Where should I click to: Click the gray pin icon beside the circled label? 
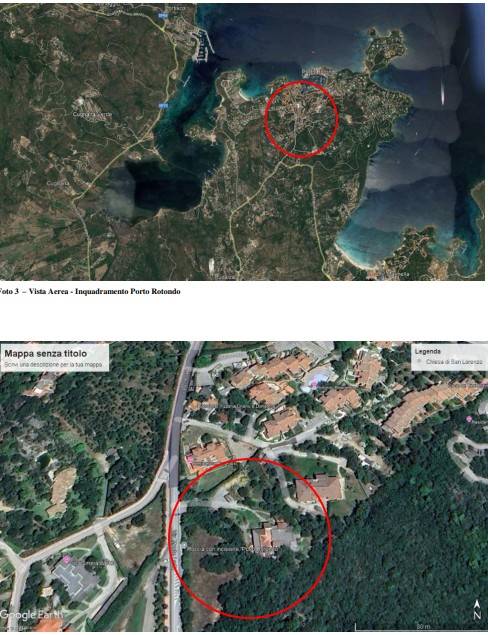tap(184, 545)
